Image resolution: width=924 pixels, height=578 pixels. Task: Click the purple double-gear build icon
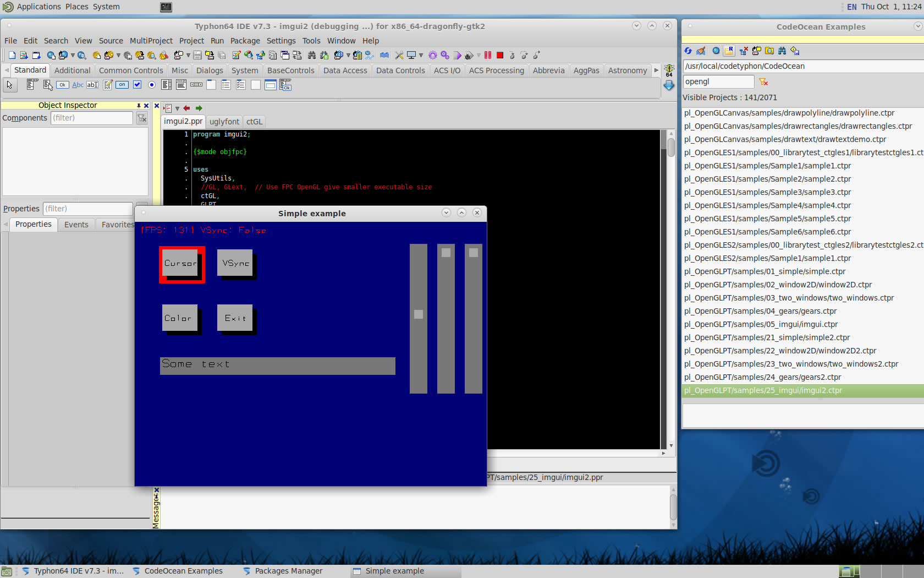[445, 55]
